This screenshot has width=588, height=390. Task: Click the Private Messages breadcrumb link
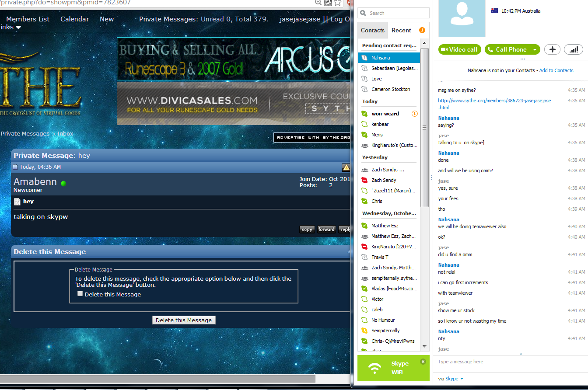pyautogui.click(x=25, y=134)
